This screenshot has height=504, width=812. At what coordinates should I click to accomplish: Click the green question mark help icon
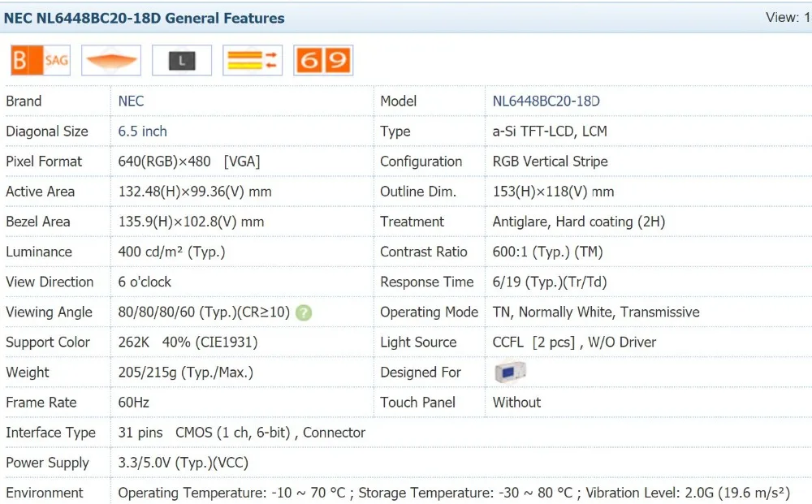pos(304,312)
